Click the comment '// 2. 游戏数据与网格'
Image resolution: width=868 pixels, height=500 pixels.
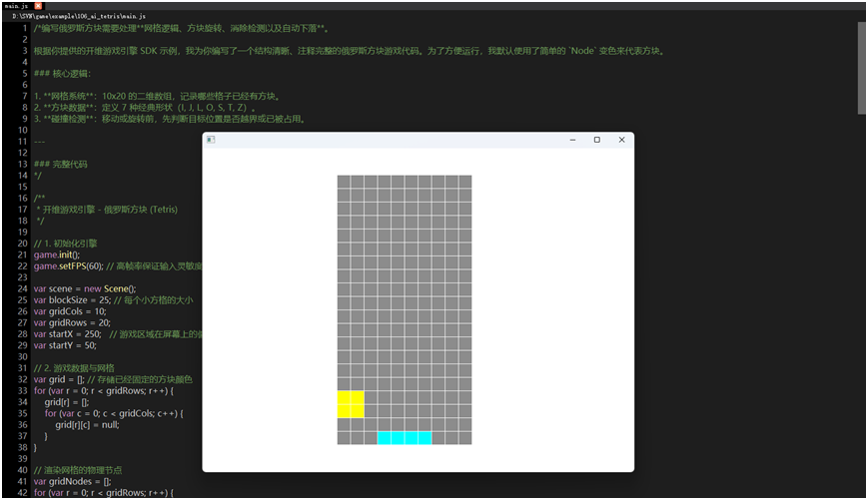(x=74, y=368)
